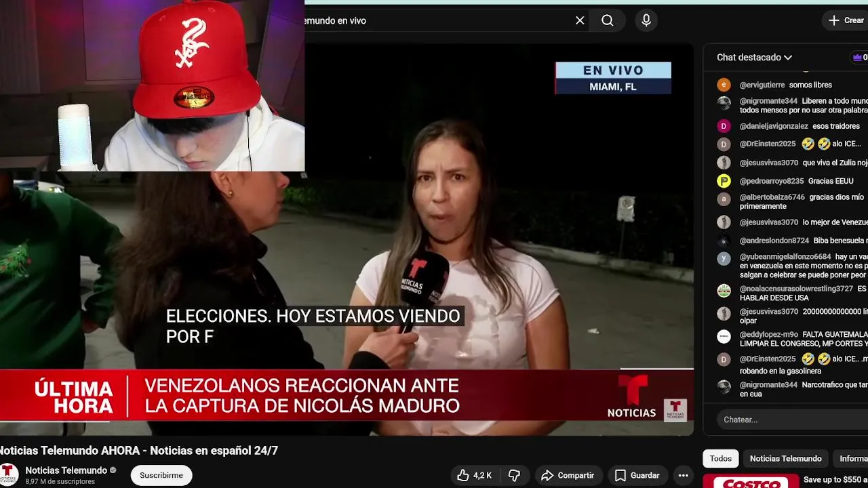Screen dimensions: 868x488
Task: Open @danieljavigonzalez's avatar in chat
Action: pyautogui.click(x=724, y=126)
